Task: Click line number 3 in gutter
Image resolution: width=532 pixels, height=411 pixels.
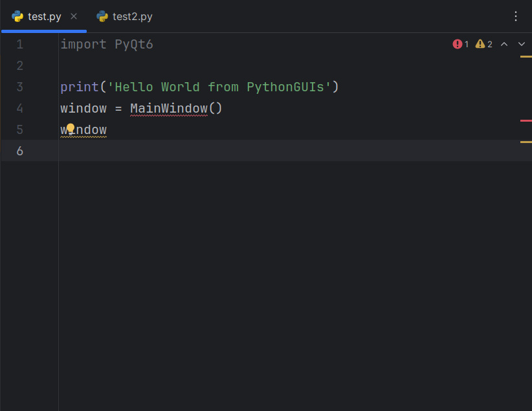Action: click(19, 87)
